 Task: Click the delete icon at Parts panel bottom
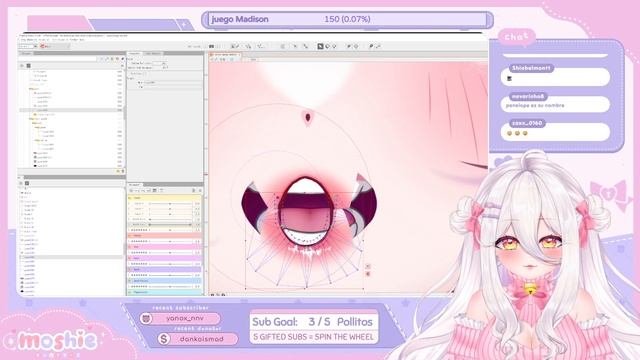click(122, 171)
